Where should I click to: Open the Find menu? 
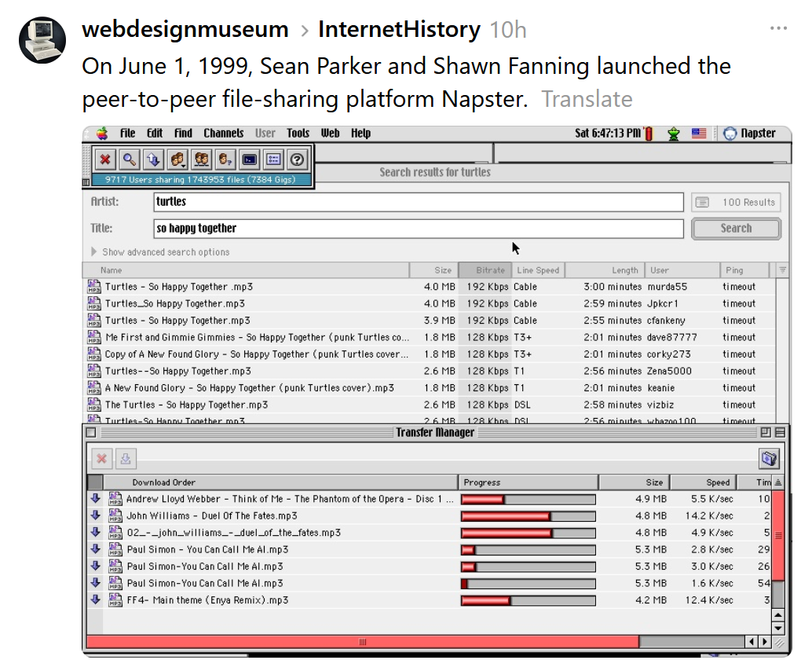tap(183, 134)
